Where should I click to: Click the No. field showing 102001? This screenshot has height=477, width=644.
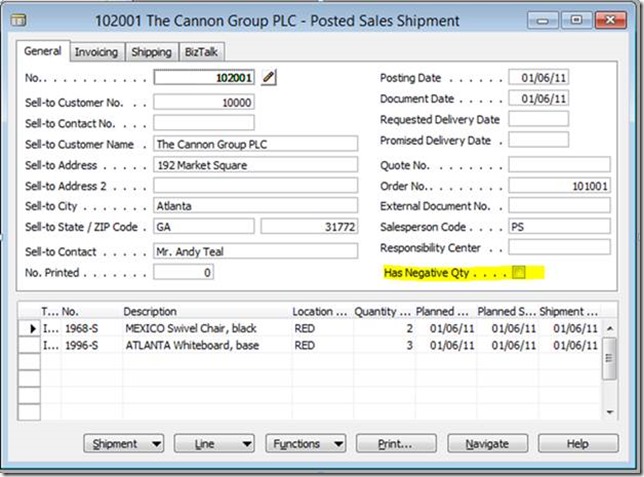[x=204, y=77]
